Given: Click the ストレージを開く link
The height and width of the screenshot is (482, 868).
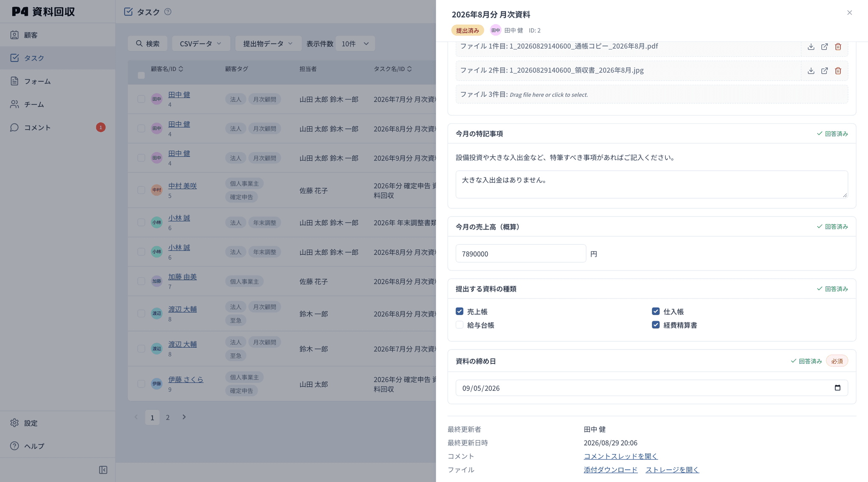Looking at the screenshot, I should [672, 470].
